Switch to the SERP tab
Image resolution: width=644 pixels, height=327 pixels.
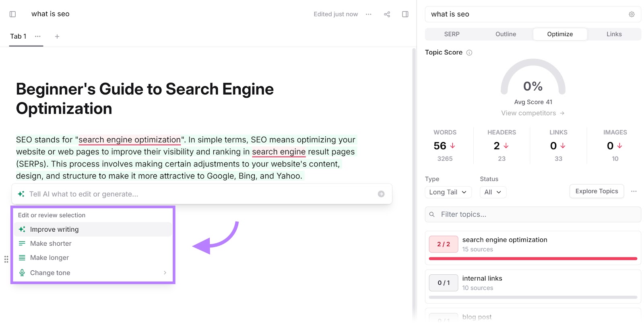coord(452,34)
